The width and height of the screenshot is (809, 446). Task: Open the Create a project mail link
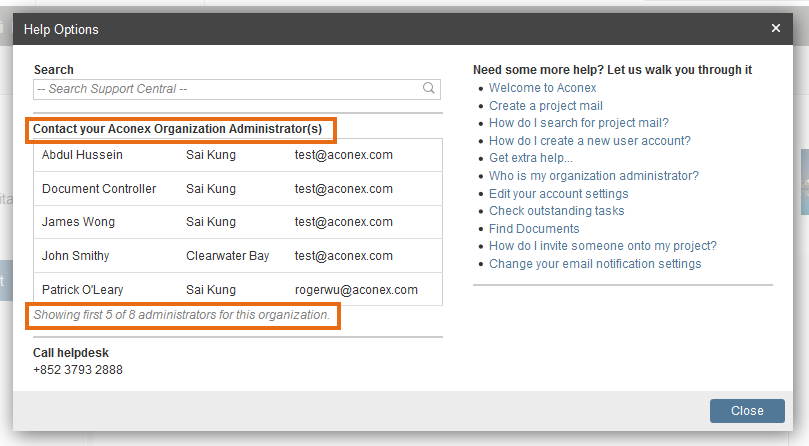pos(545,106)
